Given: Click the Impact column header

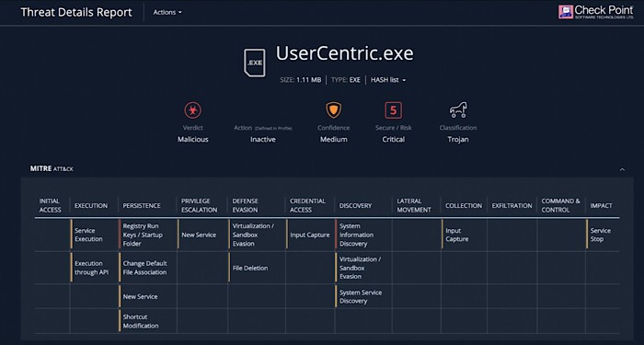Looking at the screenshot, I should click(602, 205).
